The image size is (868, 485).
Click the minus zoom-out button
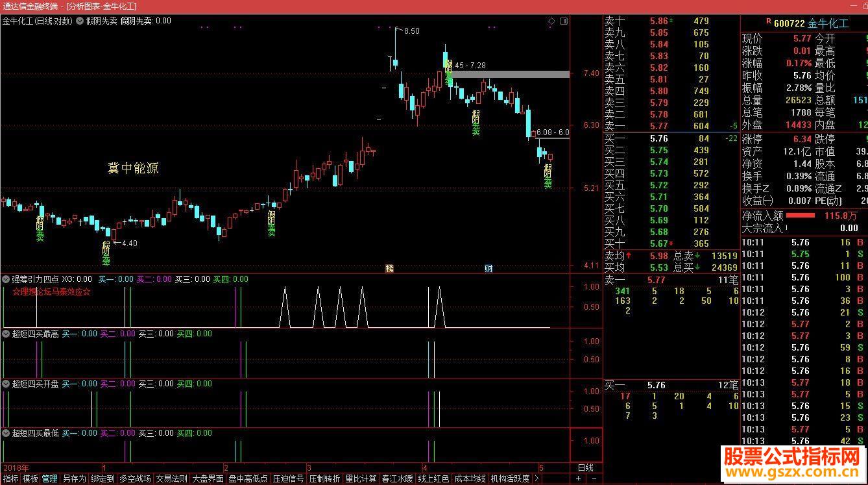tap(594, 479)
